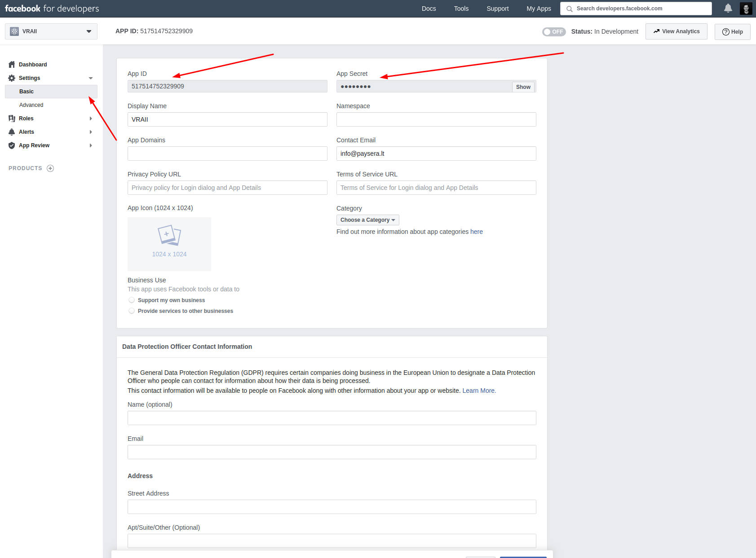Add a product with plus icon
The height and width of the screenshot is (558, 756).
[x=50, y=168]
